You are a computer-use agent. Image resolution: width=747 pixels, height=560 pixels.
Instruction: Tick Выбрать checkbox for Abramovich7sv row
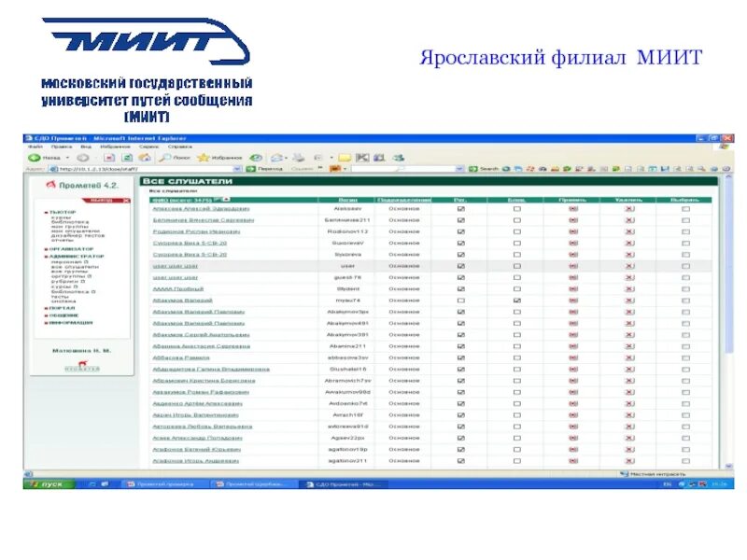(x=685, y=381)
